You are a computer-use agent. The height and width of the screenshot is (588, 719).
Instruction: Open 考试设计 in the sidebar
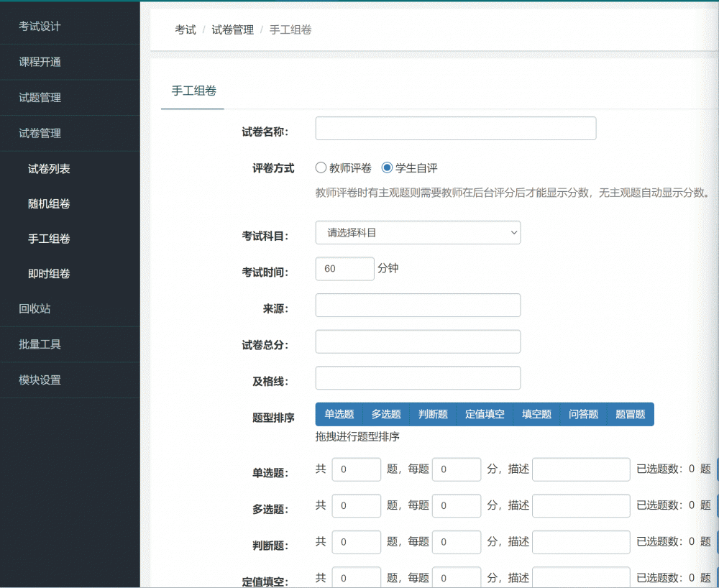[40, 27]
